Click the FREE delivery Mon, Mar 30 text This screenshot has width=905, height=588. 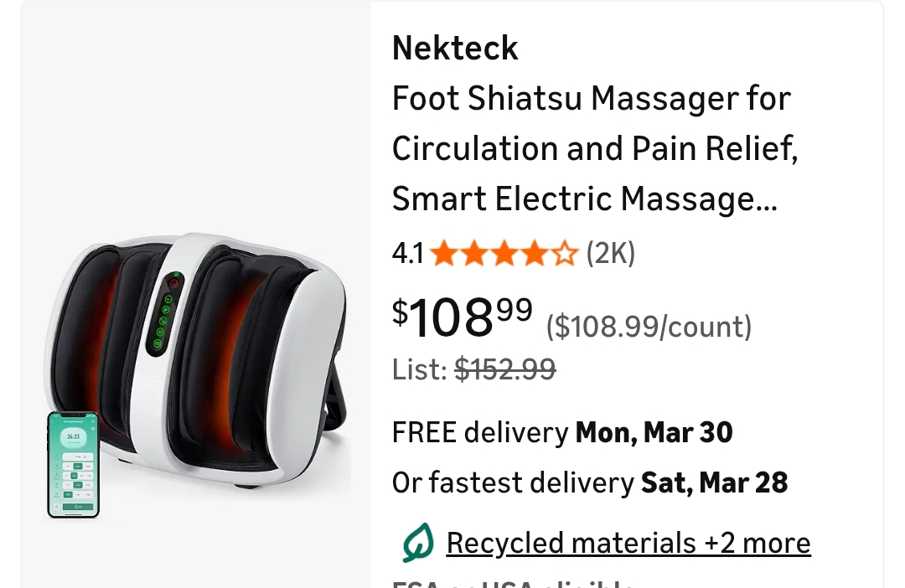pyautogui.click(x=561, y=432)
